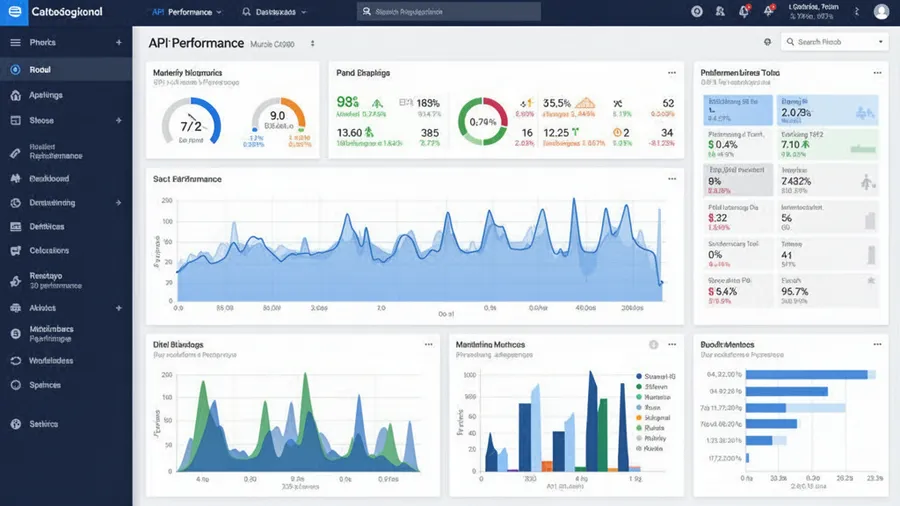Select the 2.07% tile in right panel
Screen dimensions: 900x506
(x=828, y=110)
